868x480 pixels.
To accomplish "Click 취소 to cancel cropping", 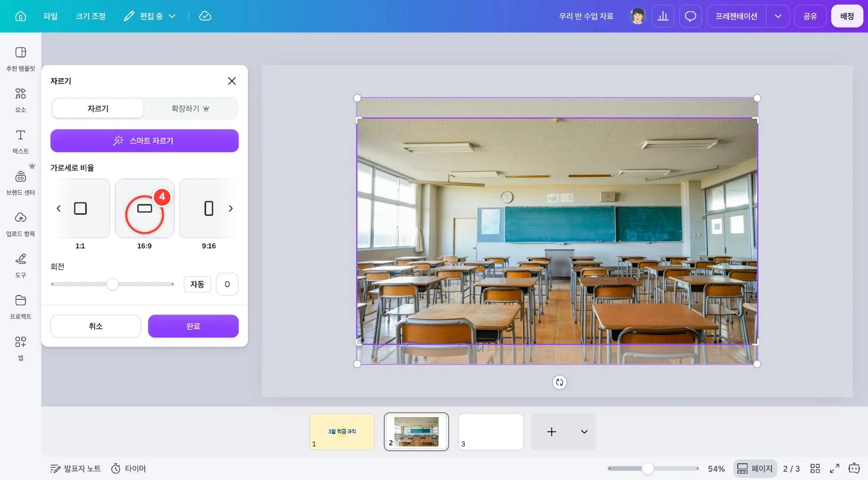I will coord(95,326).
